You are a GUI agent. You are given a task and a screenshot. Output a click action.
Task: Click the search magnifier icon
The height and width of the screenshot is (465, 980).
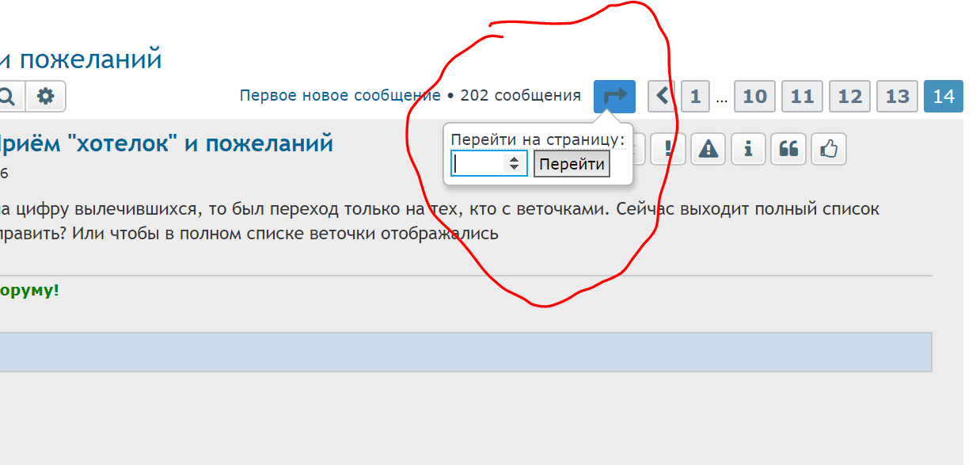pos(8,97)
